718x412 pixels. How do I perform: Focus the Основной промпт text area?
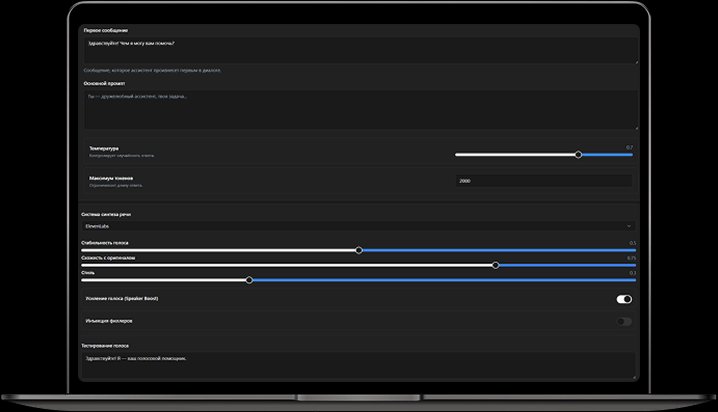[x=358, y=108]
